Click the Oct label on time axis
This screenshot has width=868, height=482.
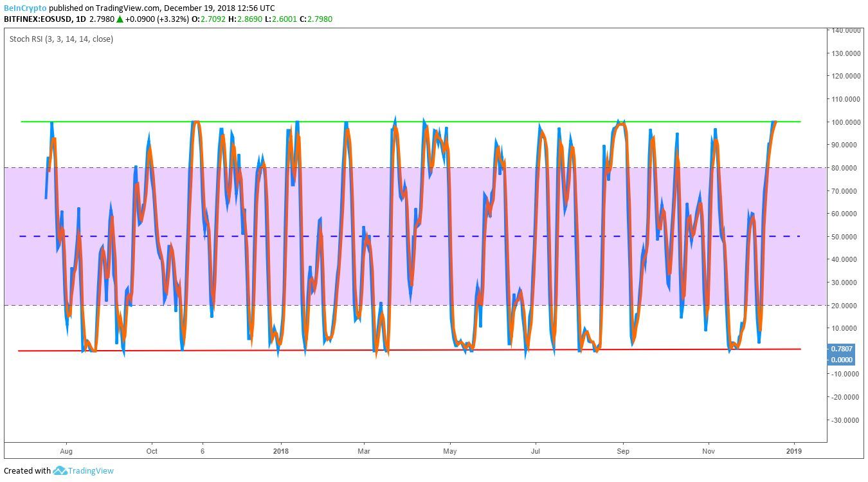coord(152,452)
